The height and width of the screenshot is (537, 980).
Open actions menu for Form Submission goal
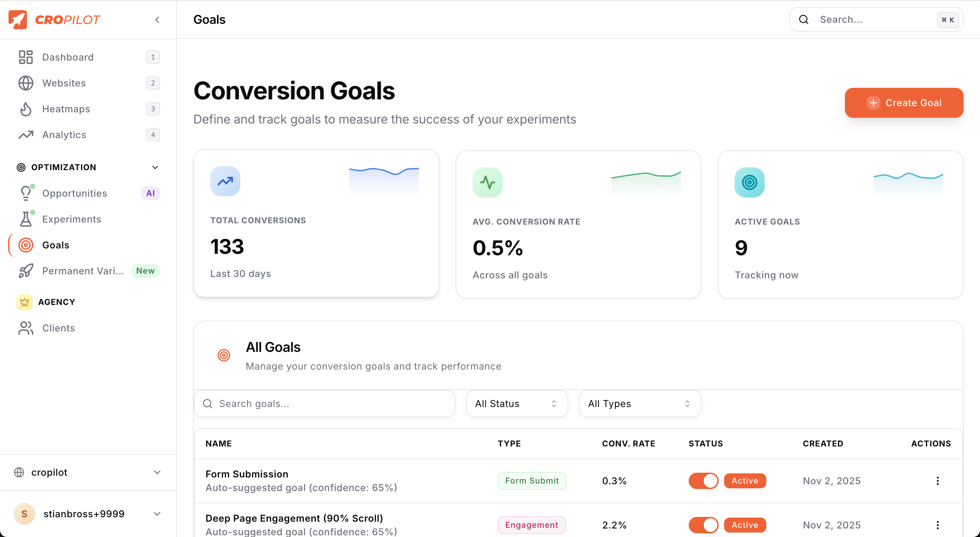pos(937,481)
